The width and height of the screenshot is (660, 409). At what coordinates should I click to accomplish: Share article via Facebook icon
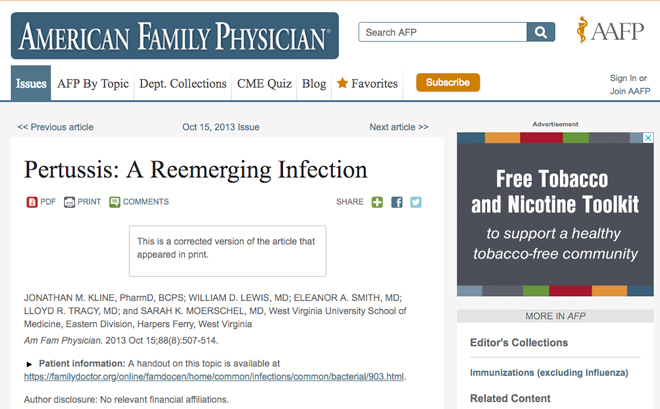(397, 202)
